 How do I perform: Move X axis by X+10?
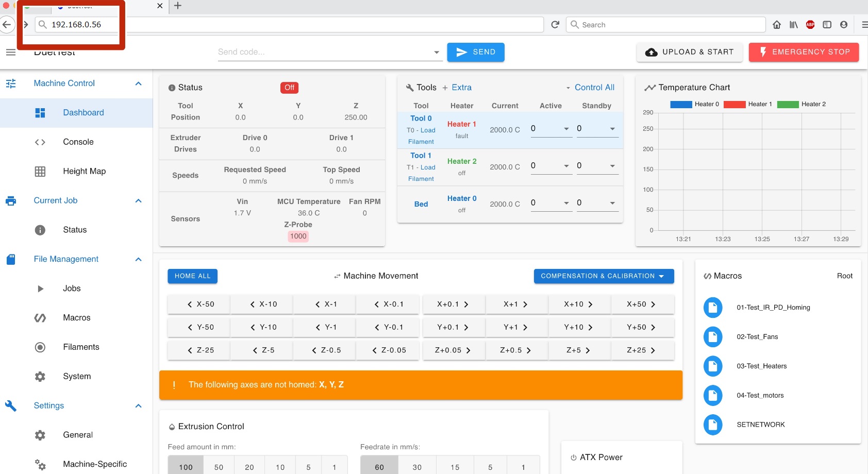(580, 304)
